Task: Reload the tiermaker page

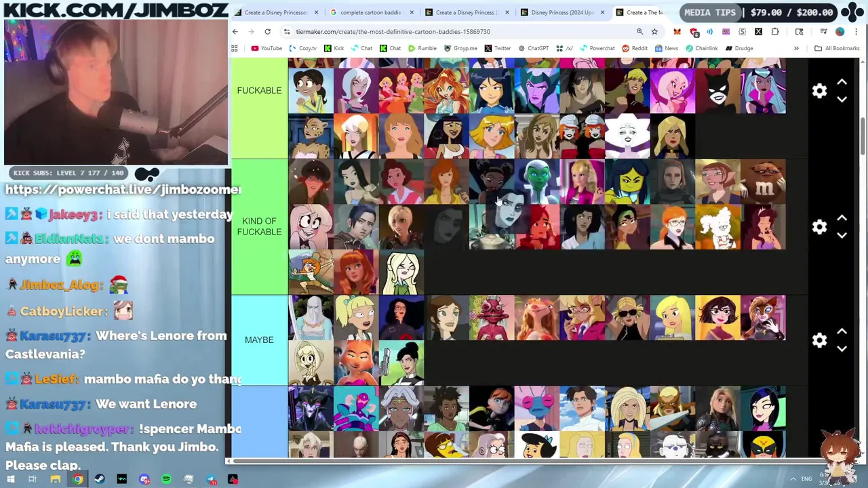Action: pyautogui.click(x=267, y=32)
